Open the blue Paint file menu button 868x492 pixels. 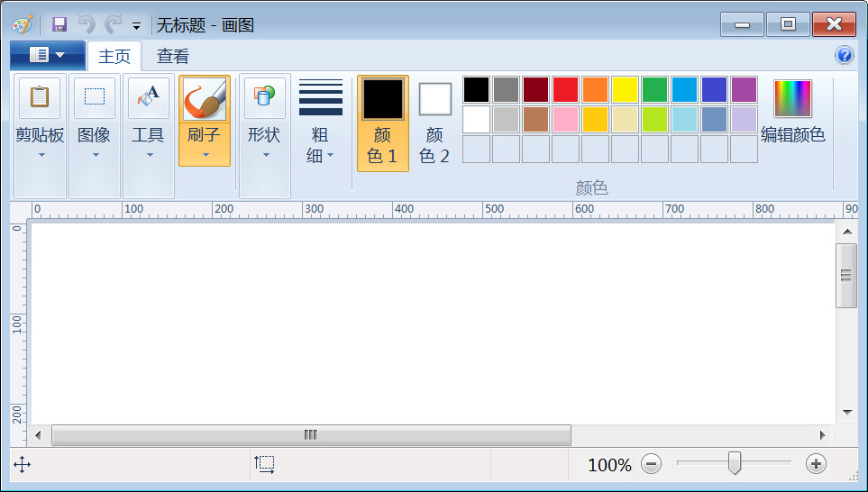tap(48, 55)
